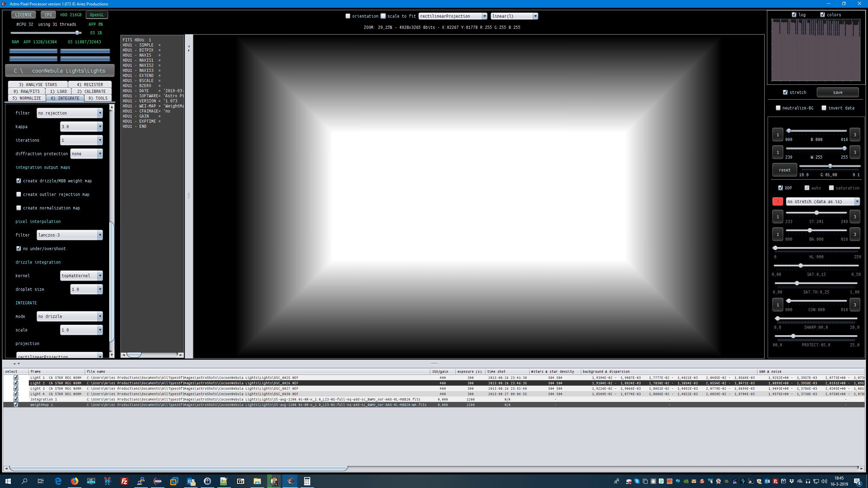Image resolution: width=868 pixels, height=488 pixels.
Task: Open the 7-Zip taskbar icon
Action: point(240,481)
